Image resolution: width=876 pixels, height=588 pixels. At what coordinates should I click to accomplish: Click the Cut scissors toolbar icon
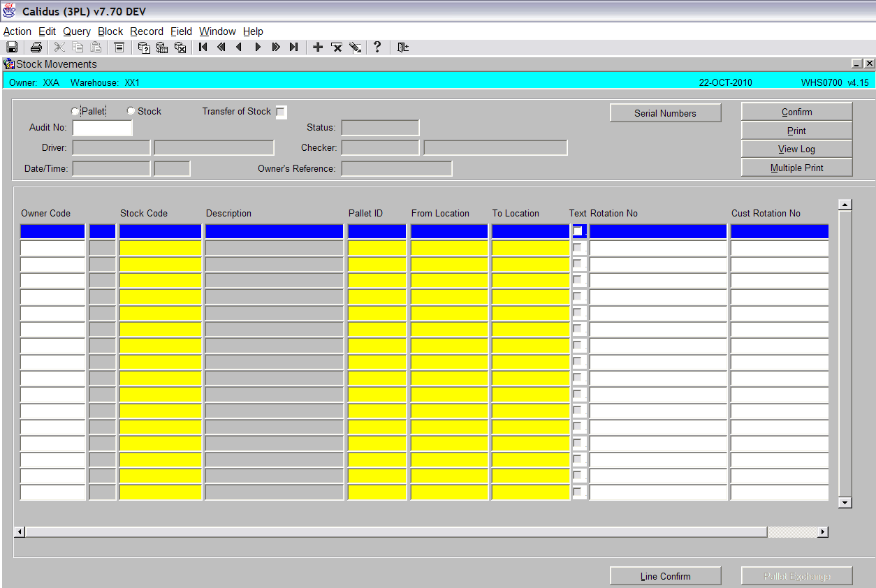click(59, 47)
